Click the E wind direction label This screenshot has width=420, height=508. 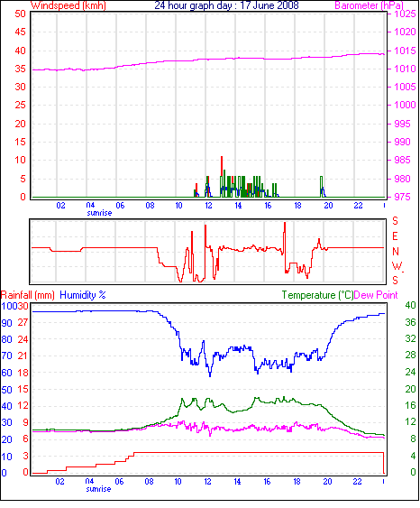tap(395, 236)
